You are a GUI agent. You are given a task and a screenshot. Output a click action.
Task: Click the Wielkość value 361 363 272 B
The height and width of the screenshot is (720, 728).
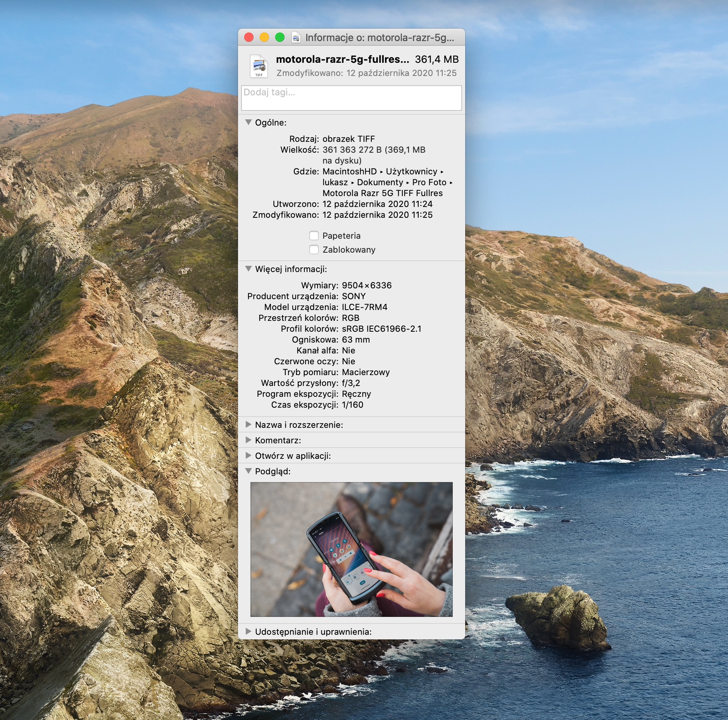352,150
